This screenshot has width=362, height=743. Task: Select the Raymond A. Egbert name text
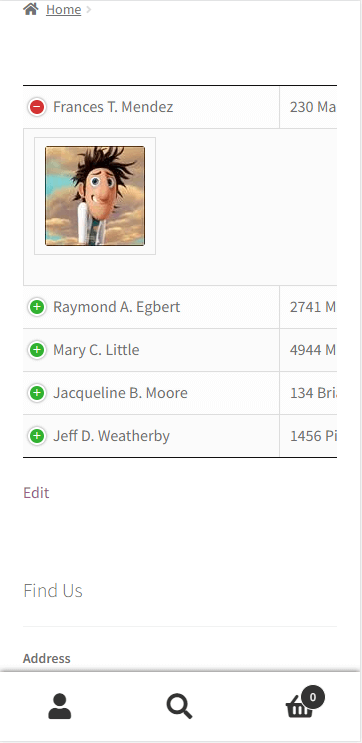(117, 307)
